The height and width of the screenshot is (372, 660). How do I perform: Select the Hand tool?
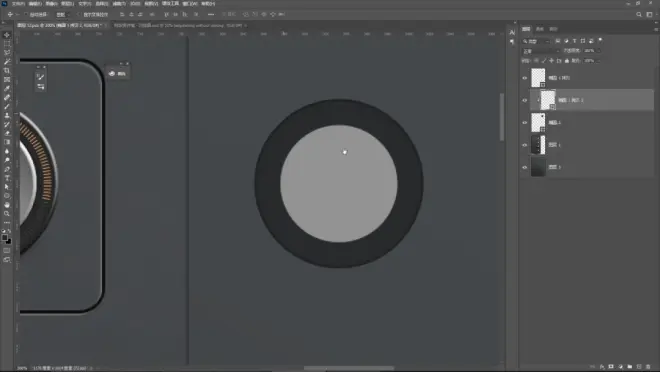(x=7, y=205)
